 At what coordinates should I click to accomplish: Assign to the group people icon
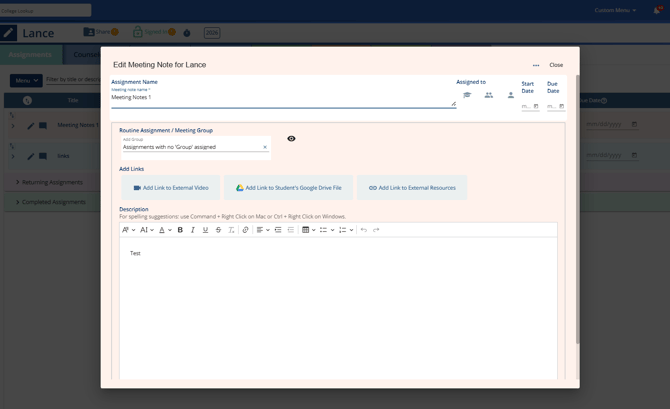[489, 95]
